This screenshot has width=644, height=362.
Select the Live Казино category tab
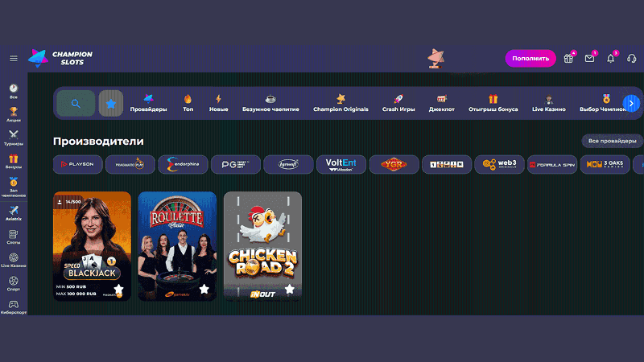549,103
